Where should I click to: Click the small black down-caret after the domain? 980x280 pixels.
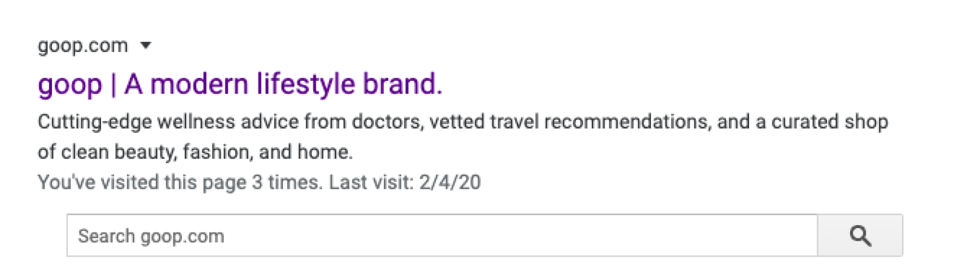[x=146, y=45]
